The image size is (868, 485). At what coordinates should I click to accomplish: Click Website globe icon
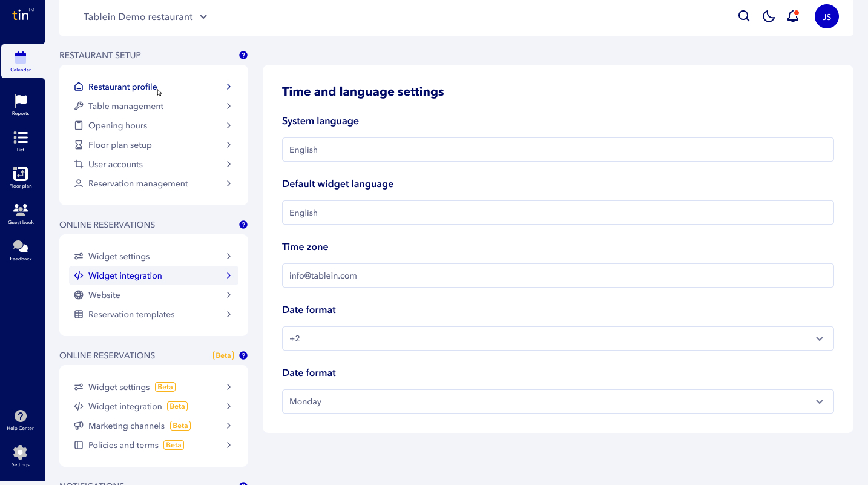click(x=79, y=295)
